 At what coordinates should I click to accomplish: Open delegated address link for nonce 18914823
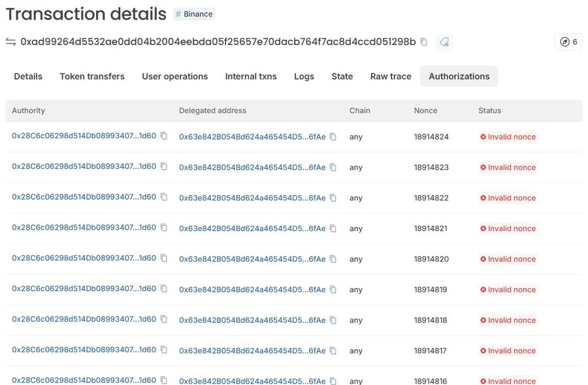pyautogui.click(x=252, y=168)
